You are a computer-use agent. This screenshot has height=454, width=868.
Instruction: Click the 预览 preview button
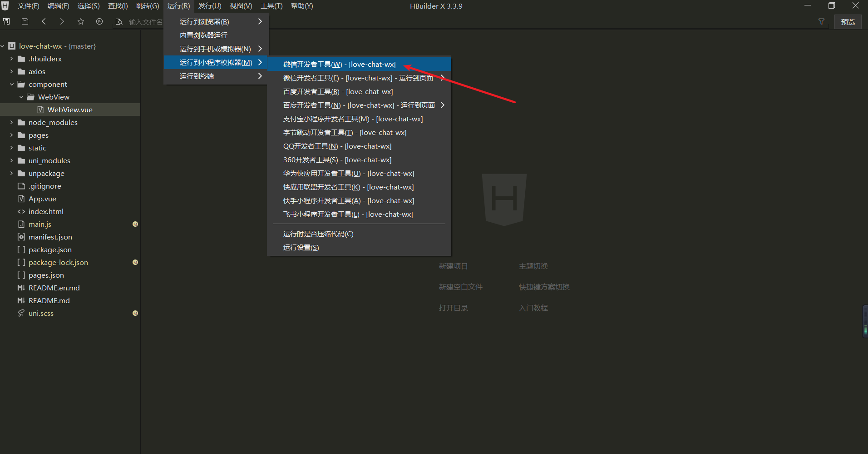click(x=848, y=22)
